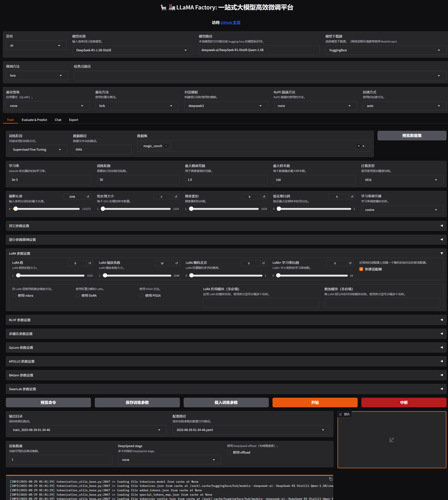Reset the LoRA+ 学习率比例 value
Viewport: 448px width, 500px height.
click(350, 263)
